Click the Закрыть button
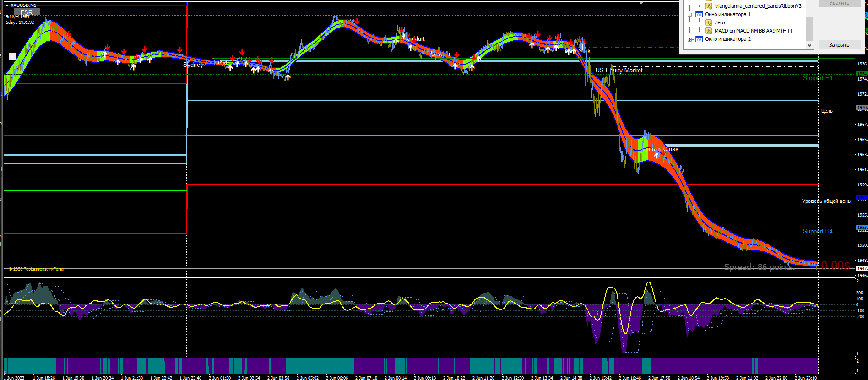 pos(839,45)
